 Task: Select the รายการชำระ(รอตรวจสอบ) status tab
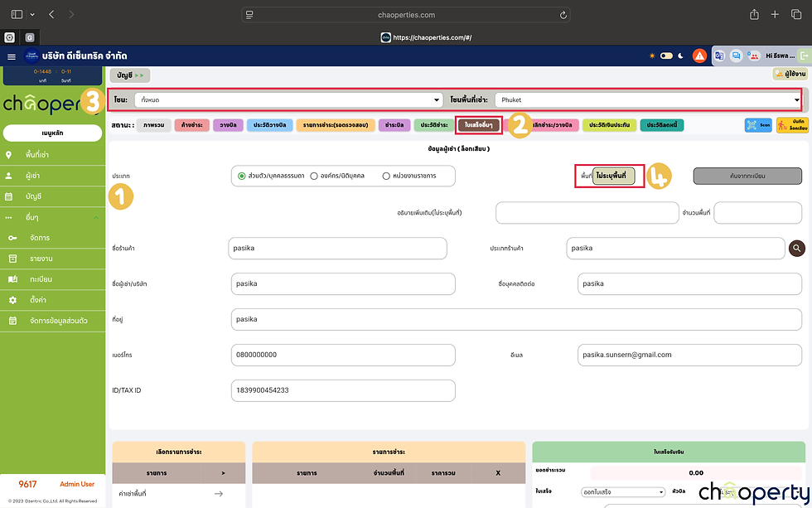(x=336, y=125)
